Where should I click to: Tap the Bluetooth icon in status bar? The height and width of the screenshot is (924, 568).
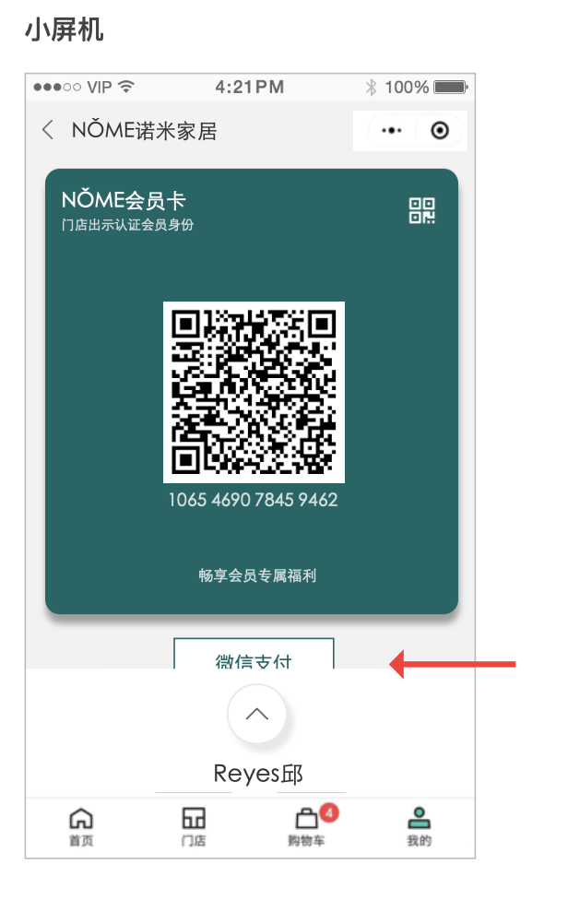(x=371, y=88)
